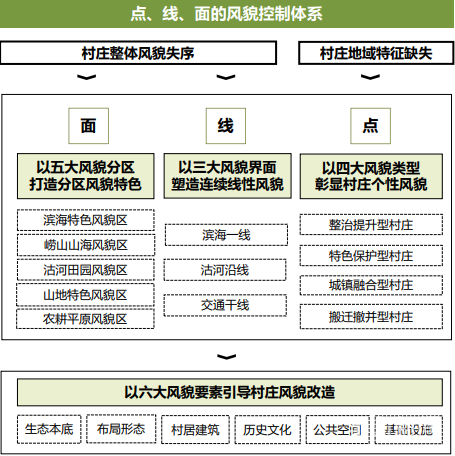Select the 生态本底 element box

[49, 429]
